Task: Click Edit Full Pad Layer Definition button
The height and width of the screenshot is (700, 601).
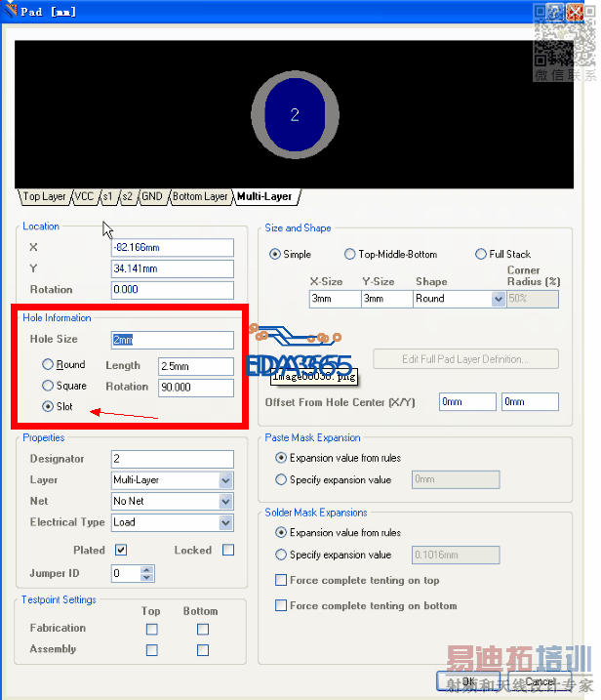Action: tap(465, 359)
